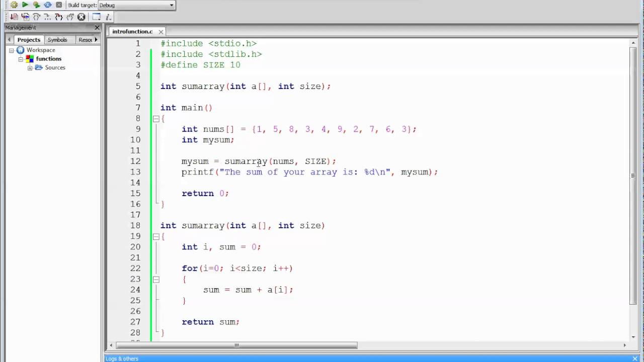Click 'sum = sum + a[i];' on line 24
This screenshot has height=362, width=644.
(x=248, y=290)
